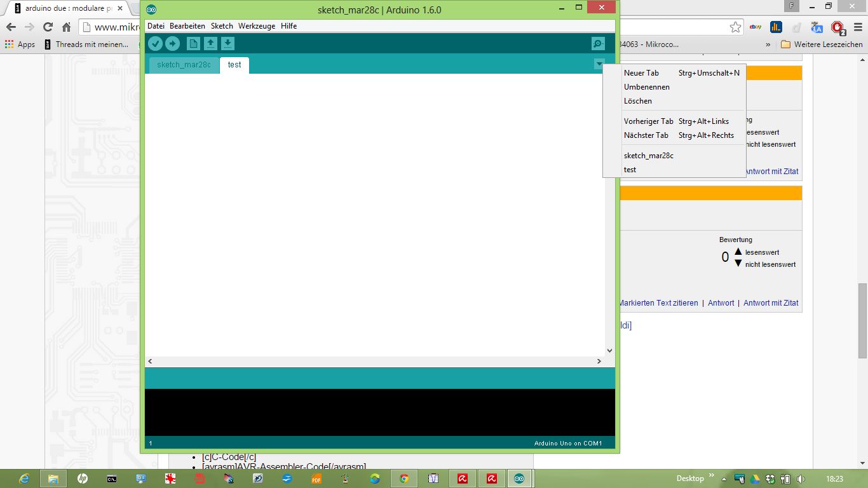Image resolution: width=868 pixels, height=488 pixels.
Task: Click the Google Translate extension icon
Action: pyautogui.click(x=817, y=27)
